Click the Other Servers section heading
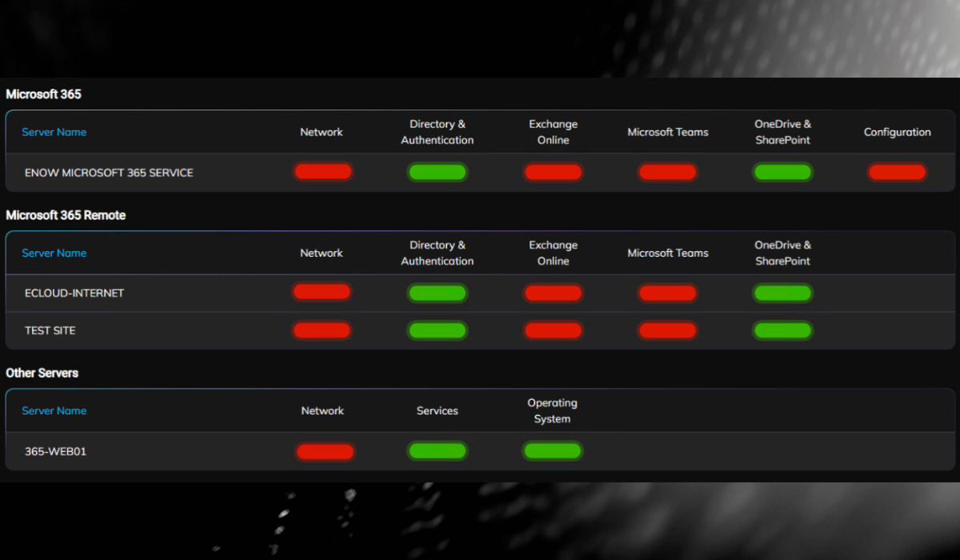 [42, 373]
